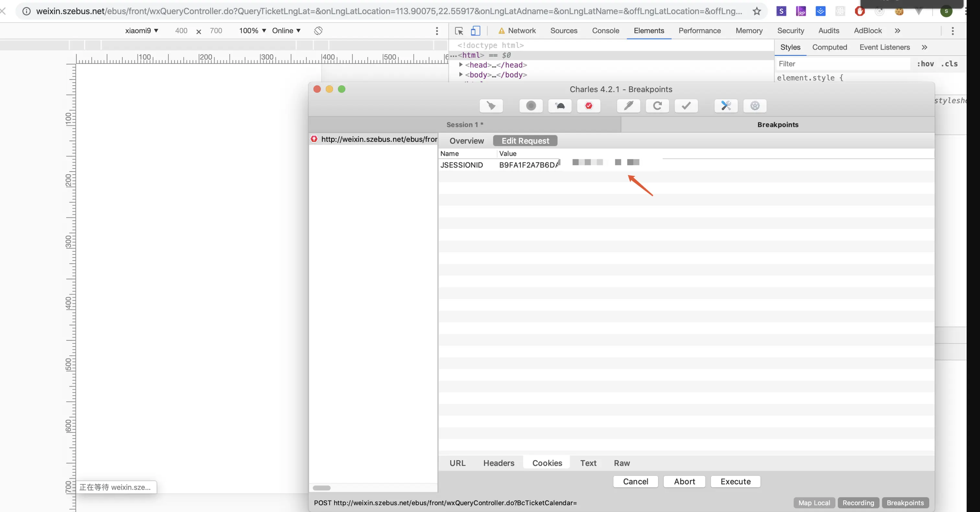980x512 pixels.
Task: Click the Abort button
Action: pyautogui.click(x=684, y=481)
